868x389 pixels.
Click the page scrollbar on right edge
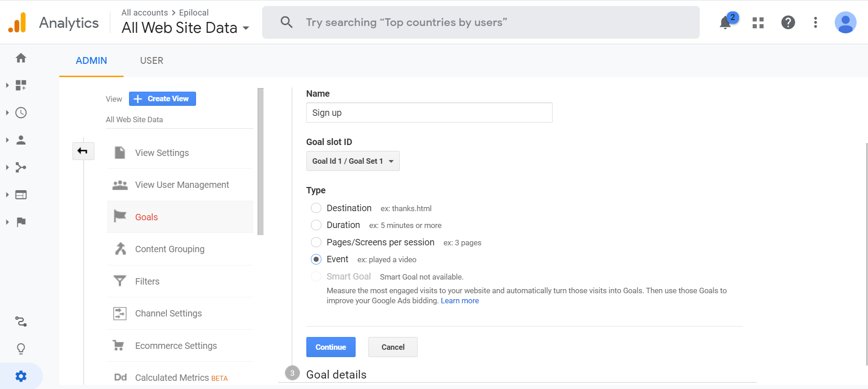point(866,254)
